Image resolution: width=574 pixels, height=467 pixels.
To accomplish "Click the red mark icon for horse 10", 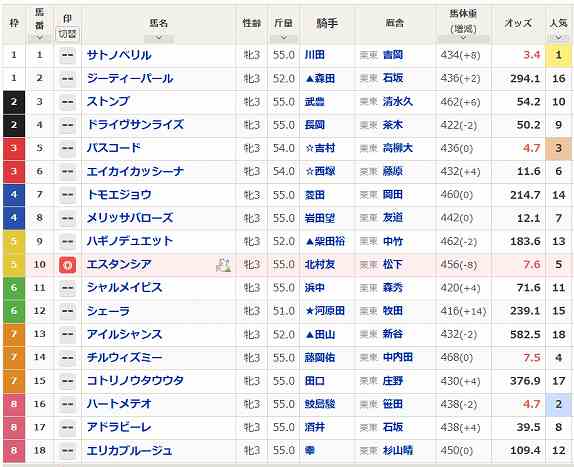I will (67, 265).
